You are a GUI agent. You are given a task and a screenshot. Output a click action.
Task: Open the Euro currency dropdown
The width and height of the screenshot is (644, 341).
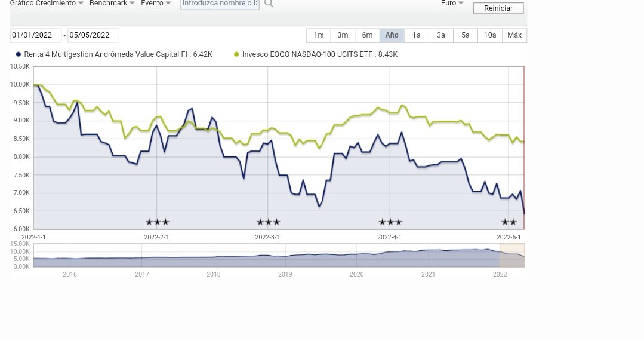click(452, 4)
